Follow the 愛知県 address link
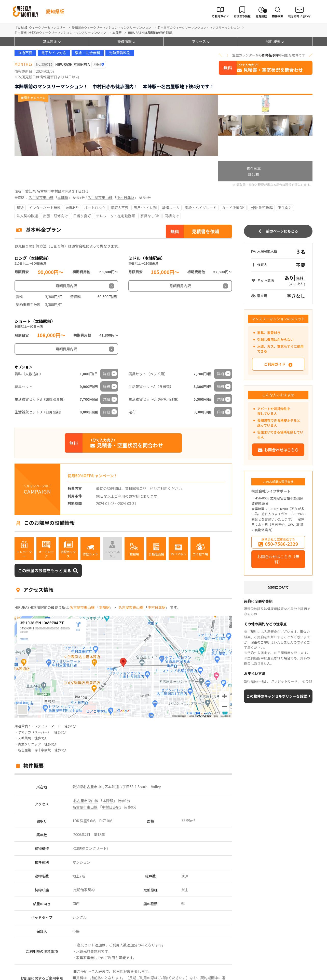The width and height of the screenshot is (327, 980). [31, 191]
